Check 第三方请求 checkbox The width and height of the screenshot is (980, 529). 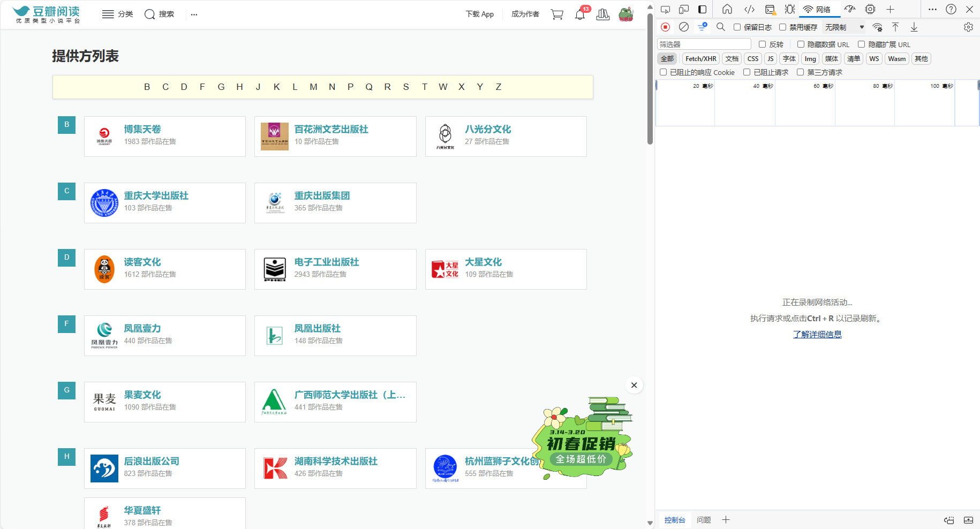pyautogui.click(x=801, y=72)
